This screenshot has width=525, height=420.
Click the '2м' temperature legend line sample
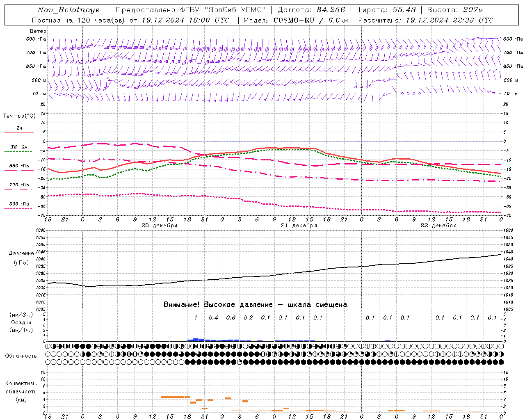[x=19, y=133]
